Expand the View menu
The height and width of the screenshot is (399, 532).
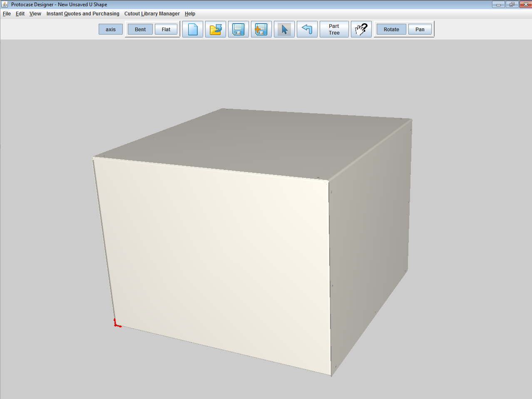(35, 14)
